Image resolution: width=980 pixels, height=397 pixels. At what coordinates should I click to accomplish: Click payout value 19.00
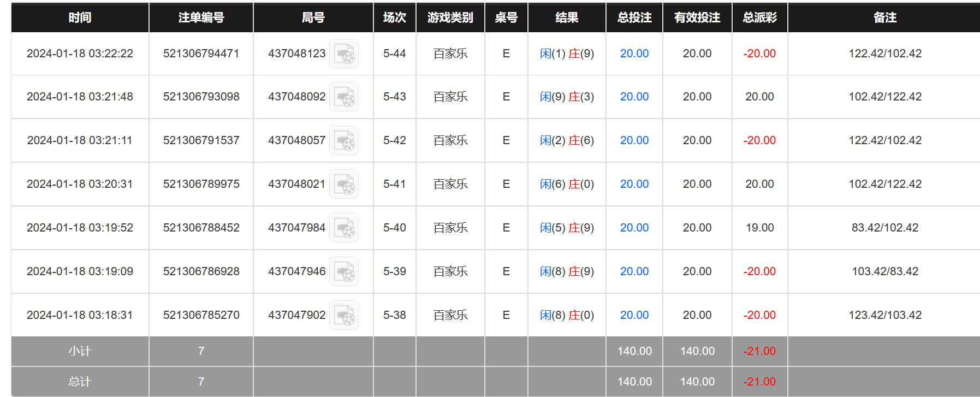click(759, 228)
